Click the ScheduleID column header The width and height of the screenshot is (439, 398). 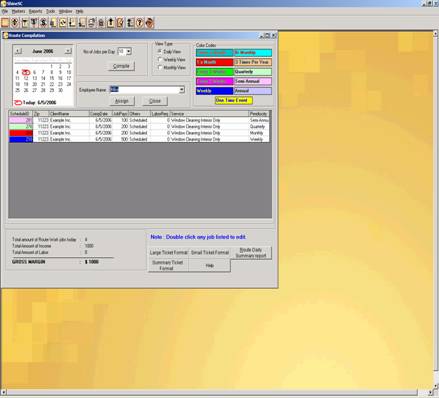click(x=21, y=114)
